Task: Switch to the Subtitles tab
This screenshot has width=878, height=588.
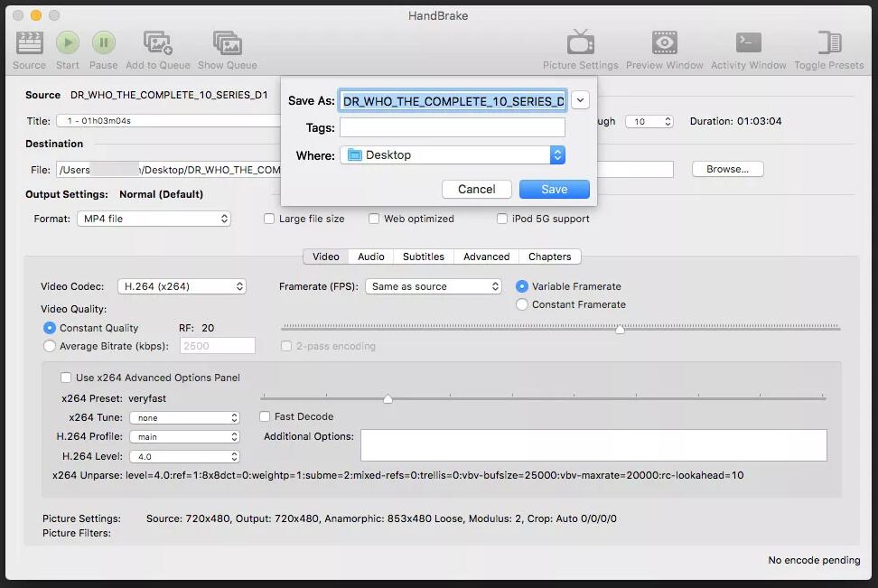Action: pos(424,257)
